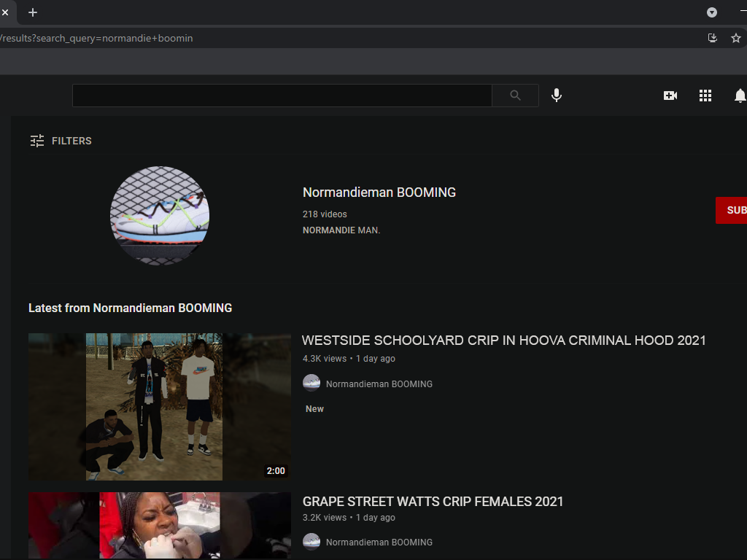Click channel avatar under Grape Street video

(311, 542)
